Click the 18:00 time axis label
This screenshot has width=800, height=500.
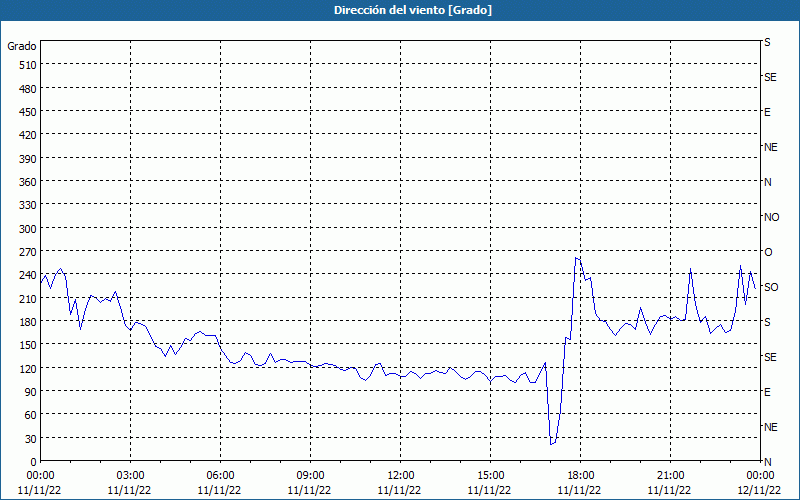581,476
